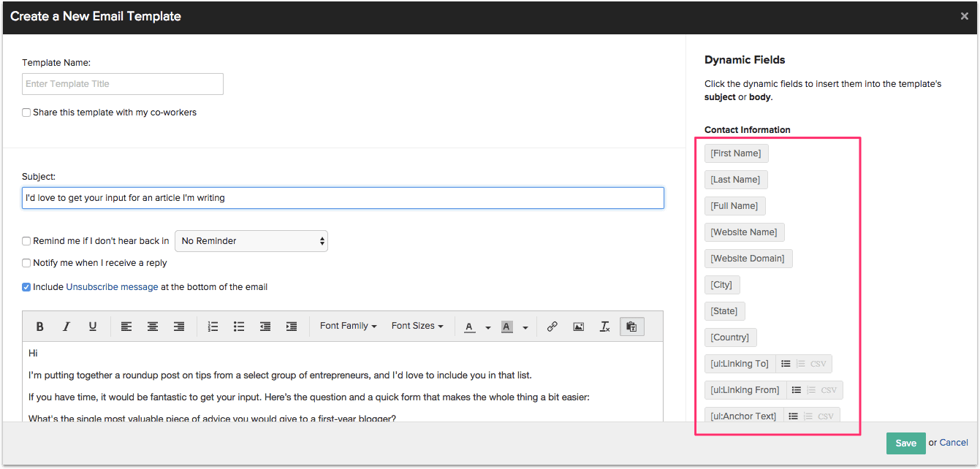Apply italic formatting to email body text
Image resolution: width=980 pixels, height=469 pixels.
67,326
